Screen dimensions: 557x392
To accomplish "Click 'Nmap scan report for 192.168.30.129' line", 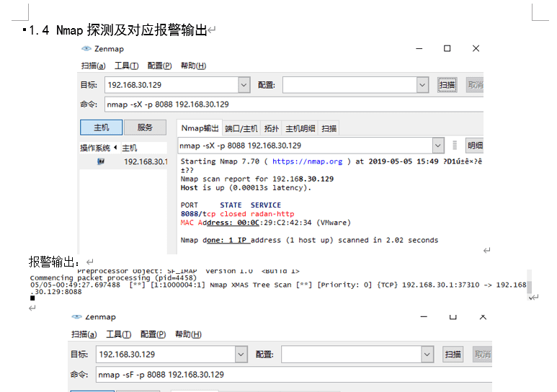I will [x=257, y=179].
